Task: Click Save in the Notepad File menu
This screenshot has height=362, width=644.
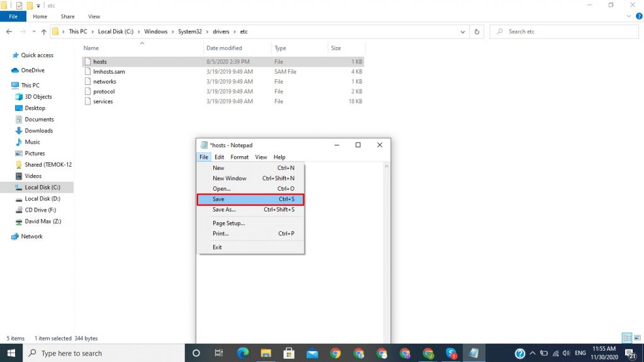Action: 250,200
